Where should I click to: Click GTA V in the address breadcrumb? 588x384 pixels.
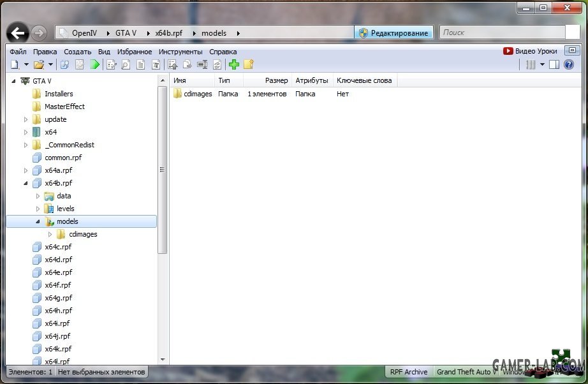coord(126,33)
